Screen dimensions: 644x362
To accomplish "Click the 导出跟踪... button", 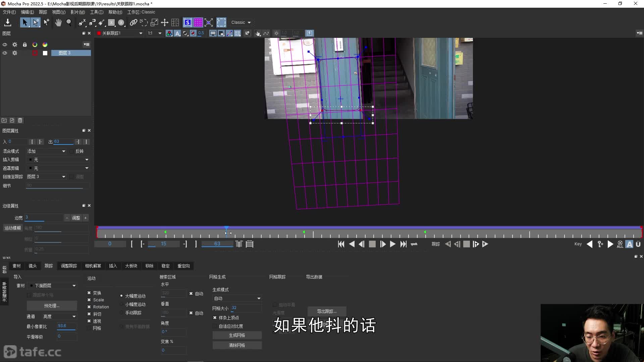I will (x=327, y=311).
